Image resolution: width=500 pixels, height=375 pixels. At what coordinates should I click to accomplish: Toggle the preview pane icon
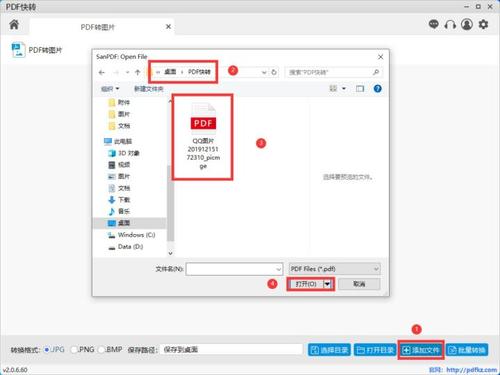(360, 88)
